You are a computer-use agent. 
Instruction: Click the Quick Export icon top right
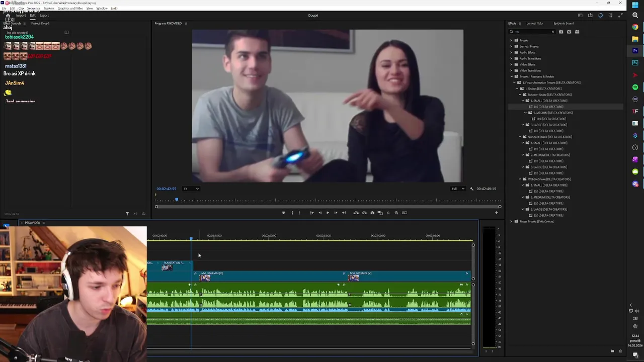pyautogui.click(x=590, y=16)
